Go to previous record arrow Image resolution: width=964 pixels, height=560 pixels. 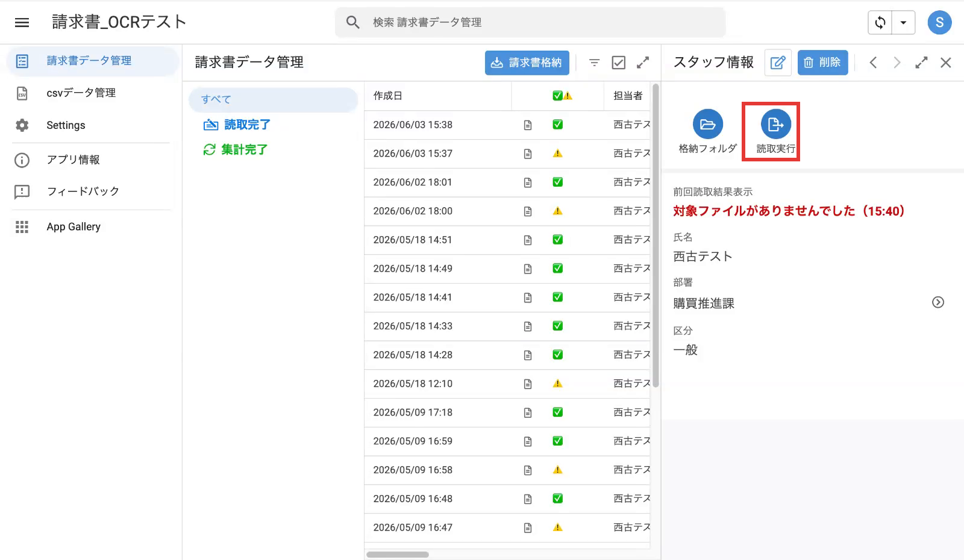pos(873,63)
